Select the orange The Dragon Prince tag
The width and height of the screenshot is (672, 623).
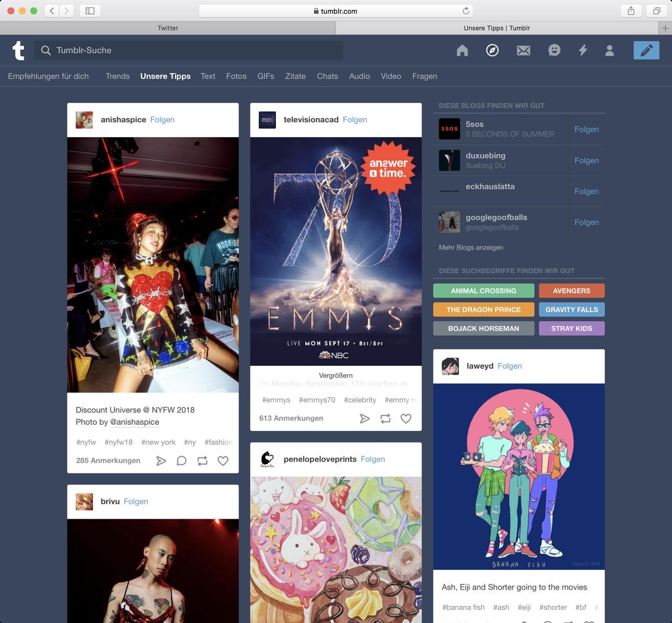[483, 310]
